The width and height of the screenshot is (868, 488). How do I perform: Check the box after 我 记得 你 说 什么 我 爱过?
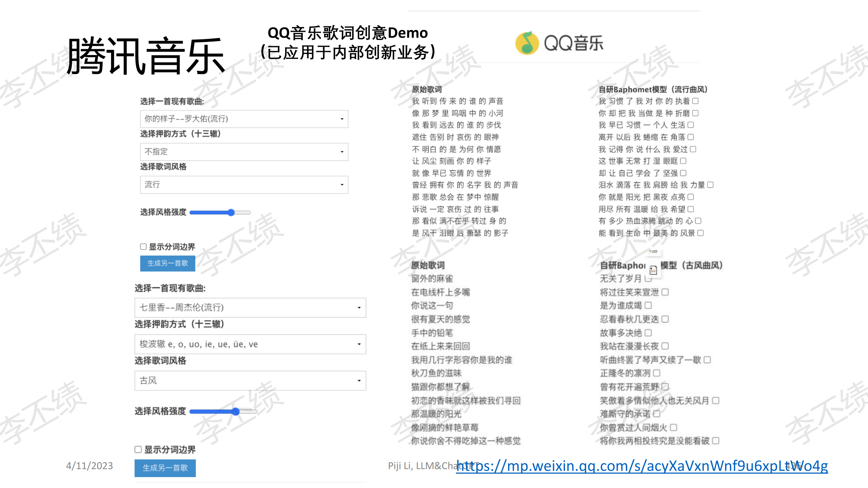(x=693, y=149)
